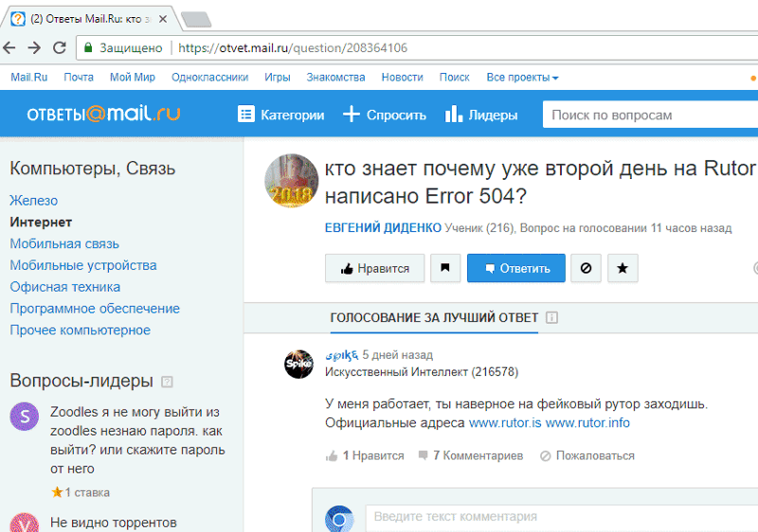Image resolution: width=758 pixels, height=532 pixels.
Task: Click the bookmark flag button
Action: 445,268
